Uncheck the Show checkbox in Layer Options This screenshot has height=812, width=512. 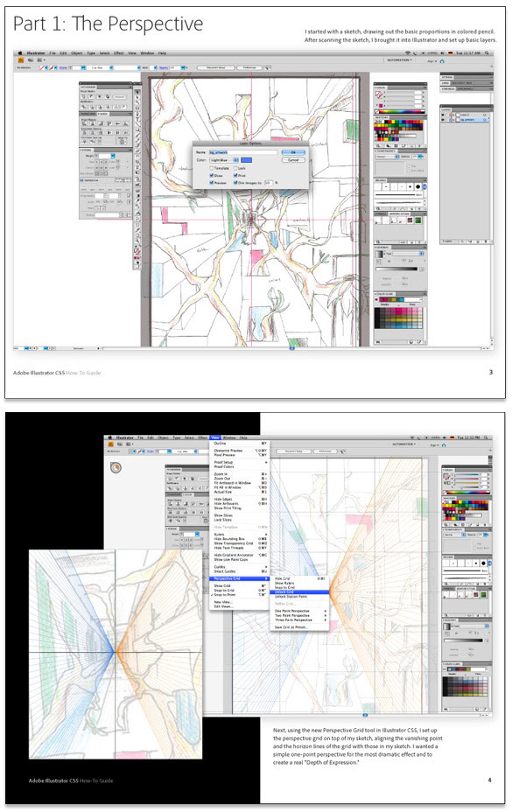[x=212, y=176]
